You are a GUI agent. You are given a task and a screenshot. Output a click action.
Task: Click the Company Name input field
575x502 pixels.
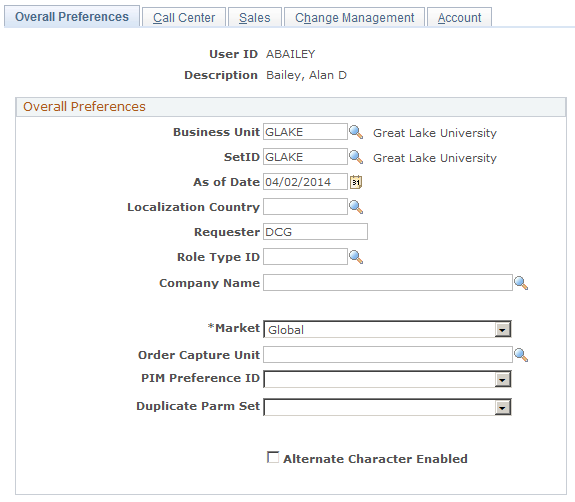[388, 282]
